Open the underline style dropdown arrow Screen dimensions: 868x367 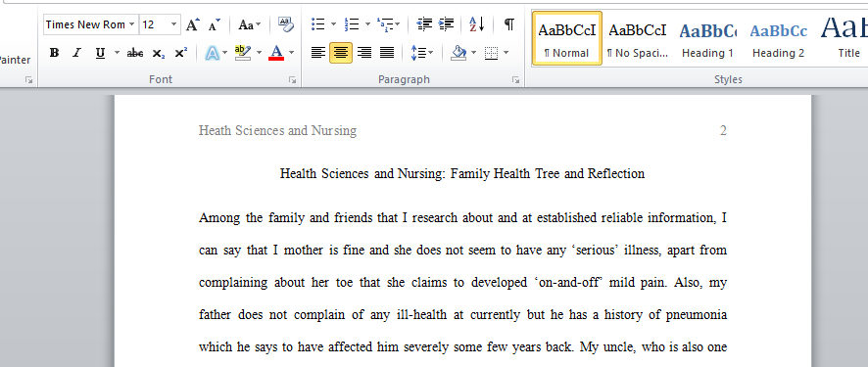click(117, 53)
